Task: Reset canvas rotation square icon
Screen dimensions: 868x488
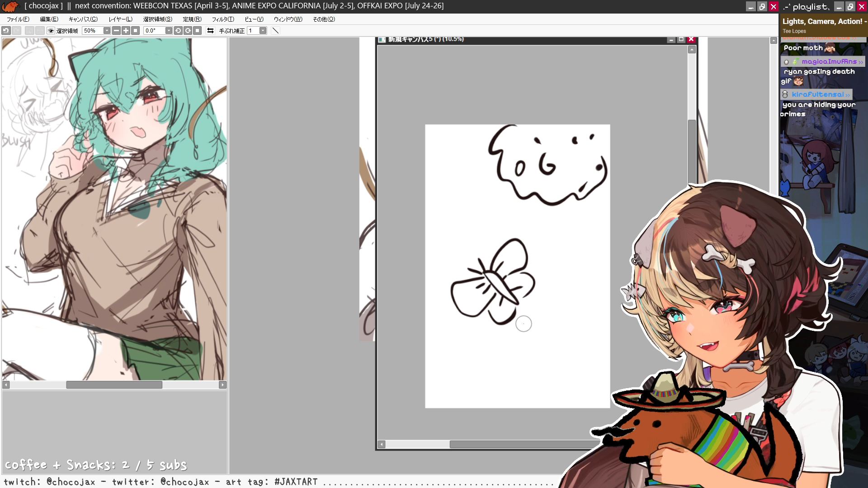Action: point(197,31)
